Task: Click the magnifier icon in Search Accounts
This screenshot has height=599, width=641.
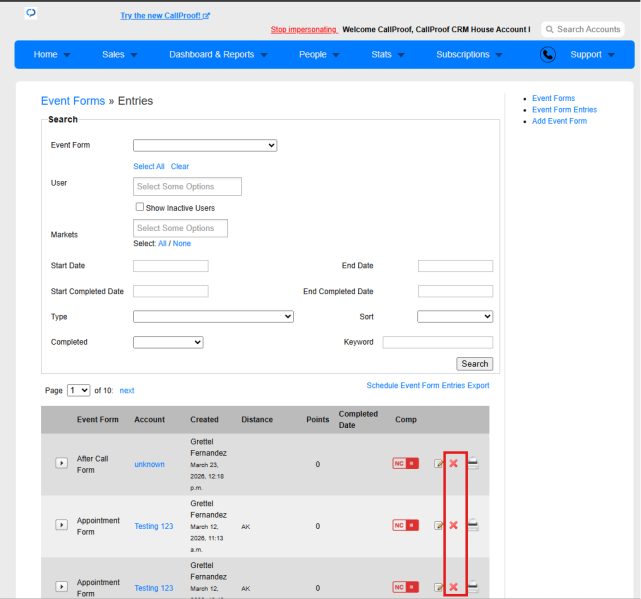Action: click(549, 29)
